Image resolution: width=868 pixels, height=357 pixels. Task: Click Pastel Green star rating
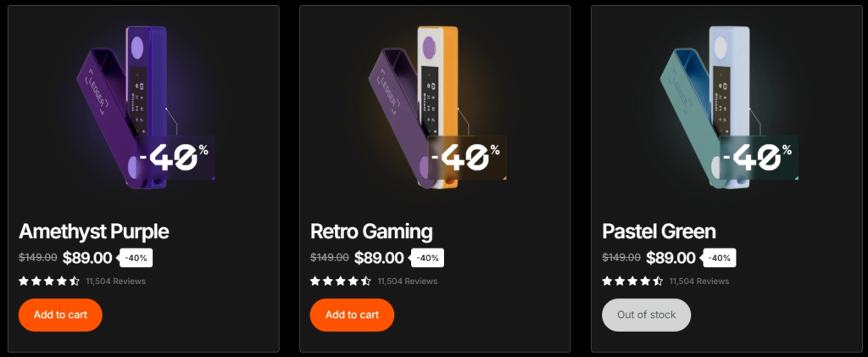tap(632, 281)
